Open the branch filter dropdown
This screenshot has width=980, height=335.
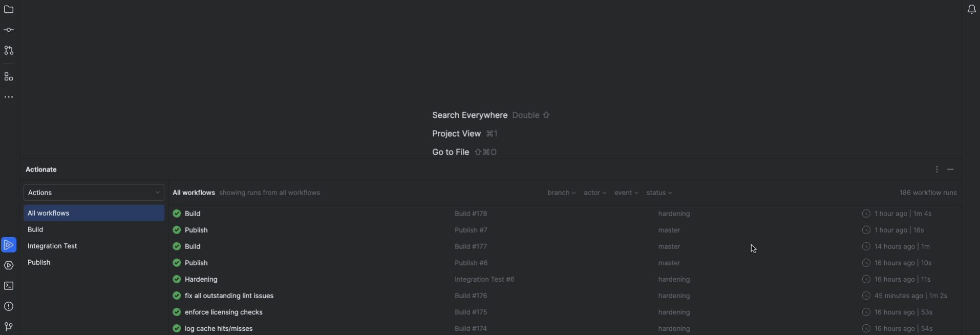[561, 193]
